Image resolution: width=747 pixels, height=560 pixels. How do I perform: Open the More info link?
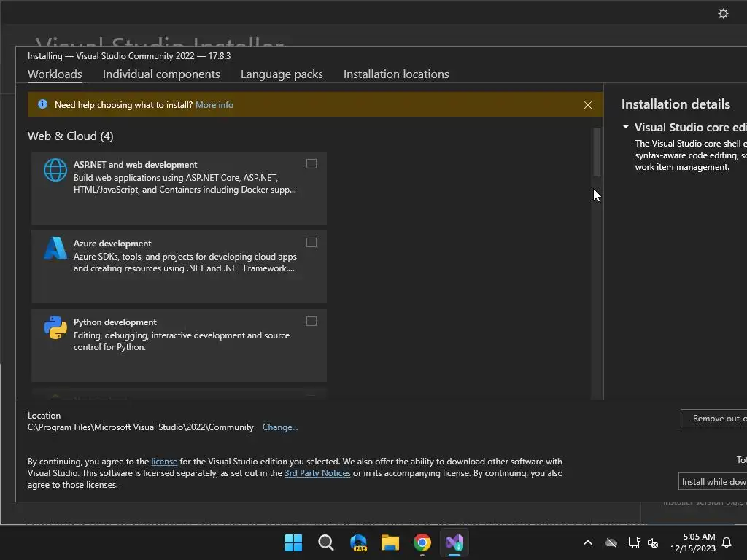[x=214, y=105]
